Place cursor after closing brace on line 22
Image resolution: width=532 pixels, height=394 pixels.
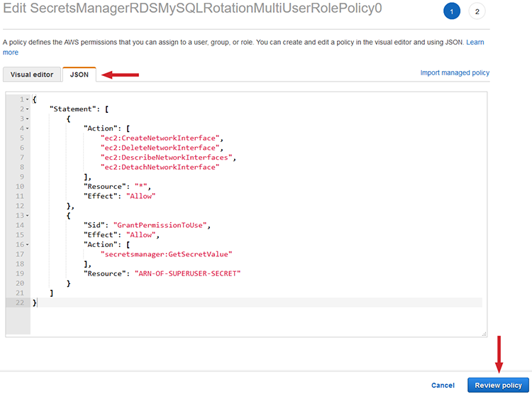(x=37, y=302)
